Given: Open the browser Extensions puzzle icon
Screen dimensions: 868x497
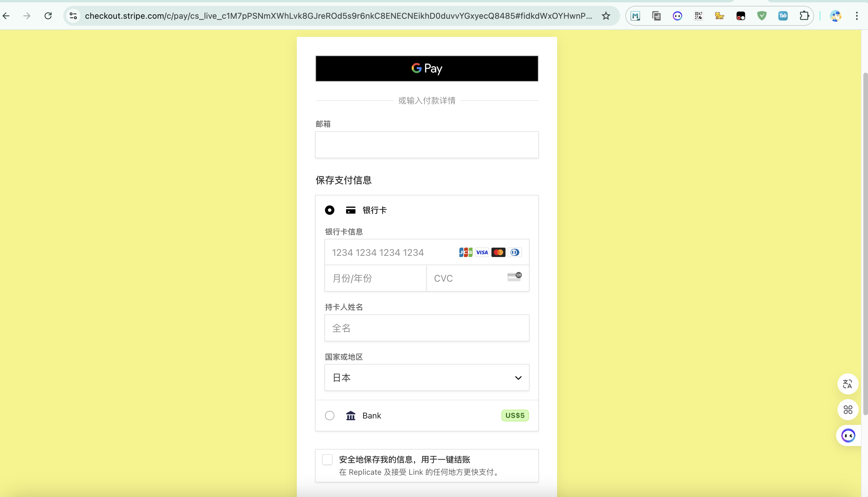Looking at the screenshot, I should (804, 16).
